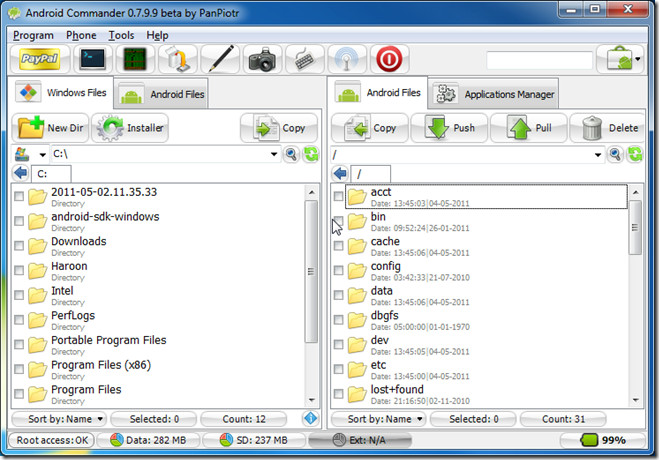659x460 pixels.
Task: Click search magnifier in Windows Files pane
Action: coord(291,154)
